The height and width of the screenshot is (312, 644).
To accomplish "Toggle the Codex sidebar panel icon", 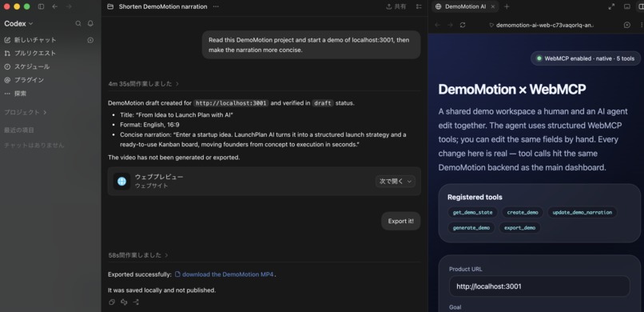I will 41,6.
